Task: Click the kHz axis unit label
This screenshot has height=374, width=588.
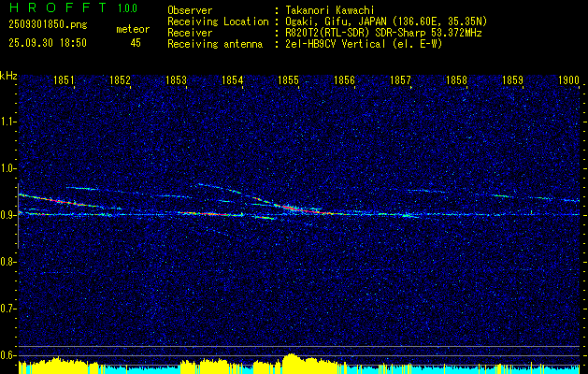Action: [x=8, y=76]
